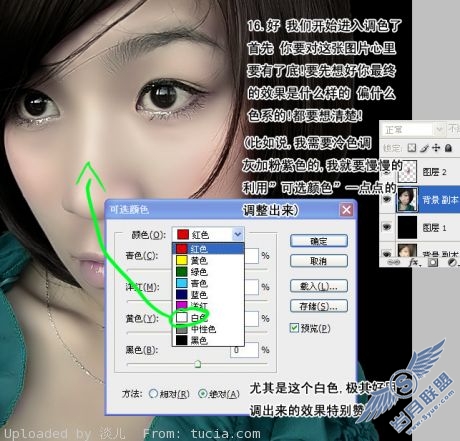Open the 正常 blend mode dropdown
The image size is (460, 441).
(439, 129)
